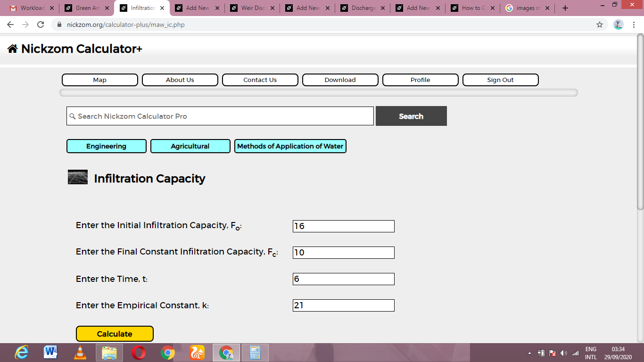Click the Nickzom Calculator+ title link
This screenshot has height=362, width=644.
[82, 49]
